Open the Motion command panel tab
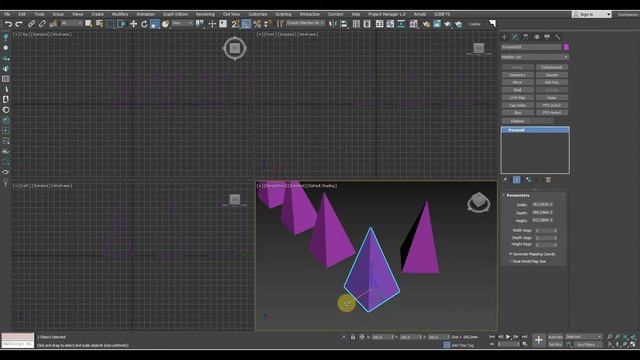640x360 pixels. coord(536,37)
